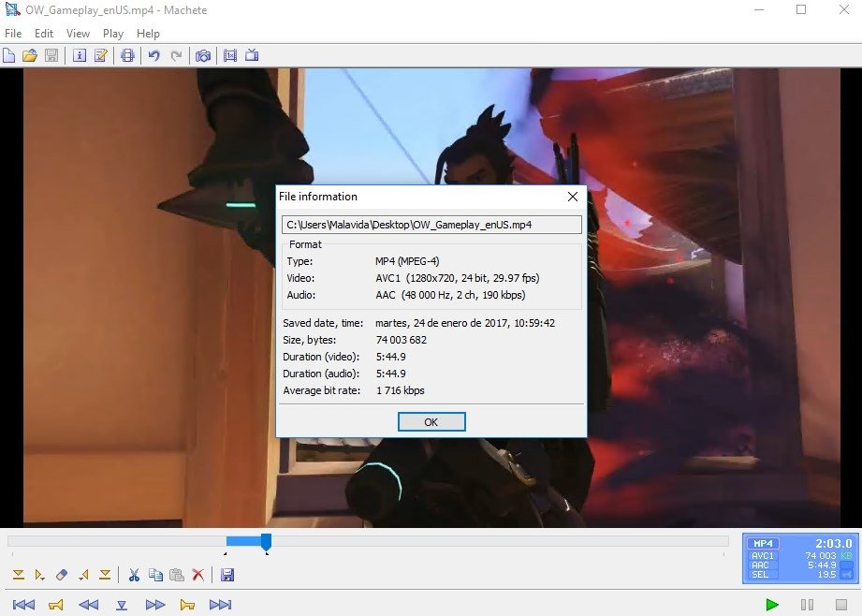Click the MP4 badge in the status panel
The image size is (862, 616).
point(763,543)
